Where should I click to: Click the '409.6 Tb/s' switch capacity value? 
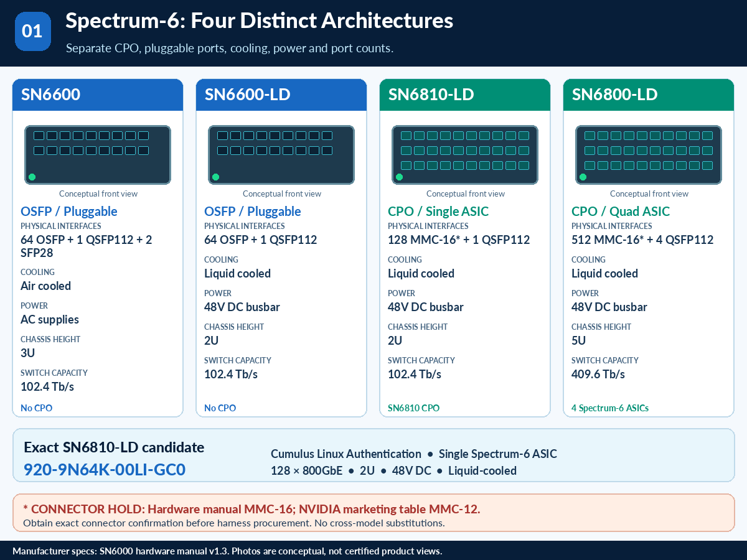click(x=598, y=375)
